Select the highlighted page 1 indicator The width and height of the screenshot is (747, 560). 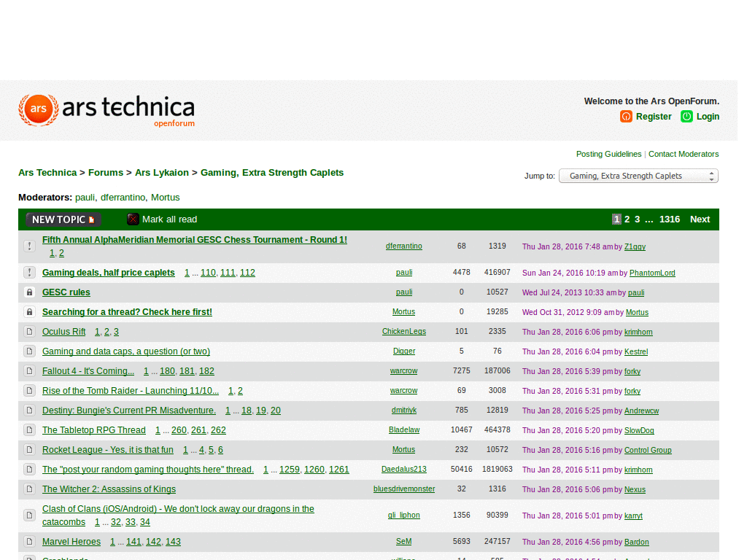[616, 219]
